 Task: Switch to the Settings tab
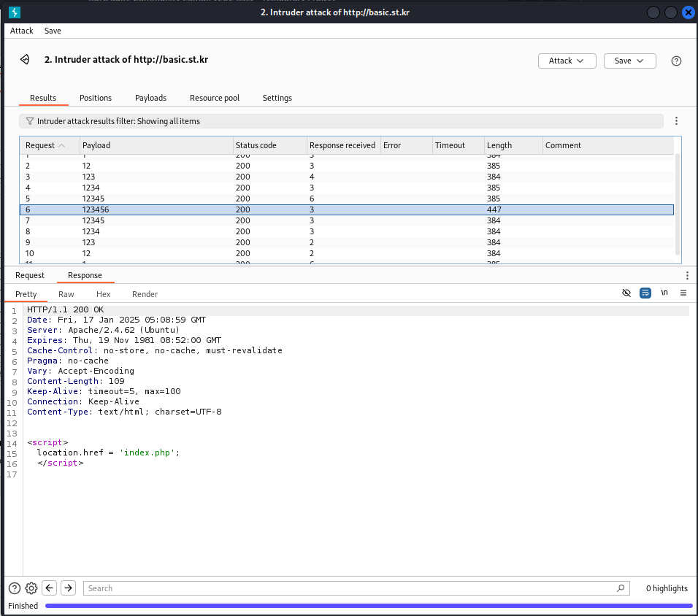tap(277, 98)
